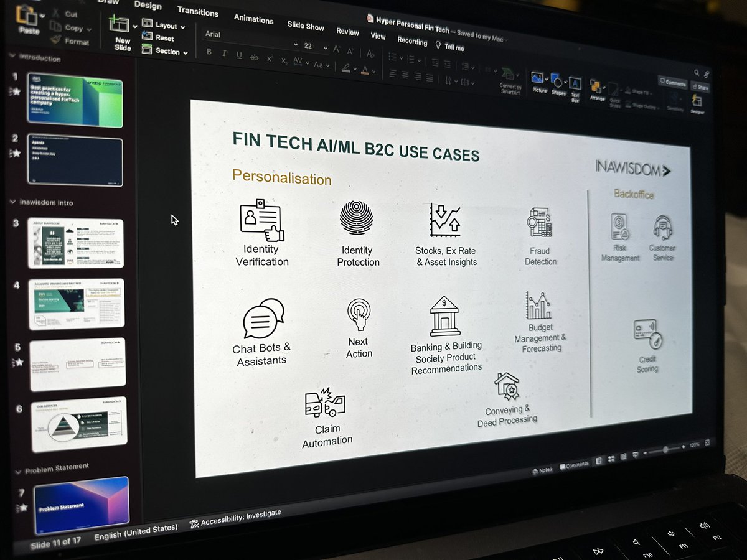
Task: Clear all text formatting
Action: point(372,54)
